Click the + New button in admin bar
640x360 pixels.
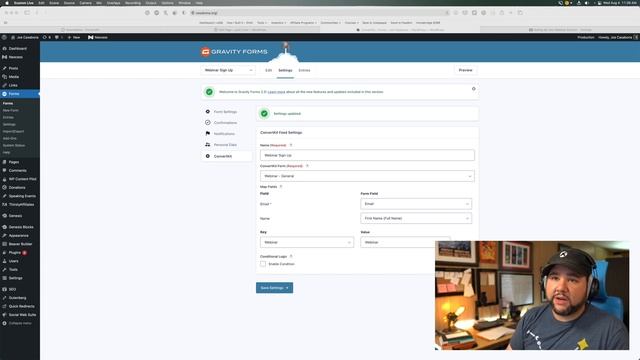pyautogui.click(x=73, y=37)
